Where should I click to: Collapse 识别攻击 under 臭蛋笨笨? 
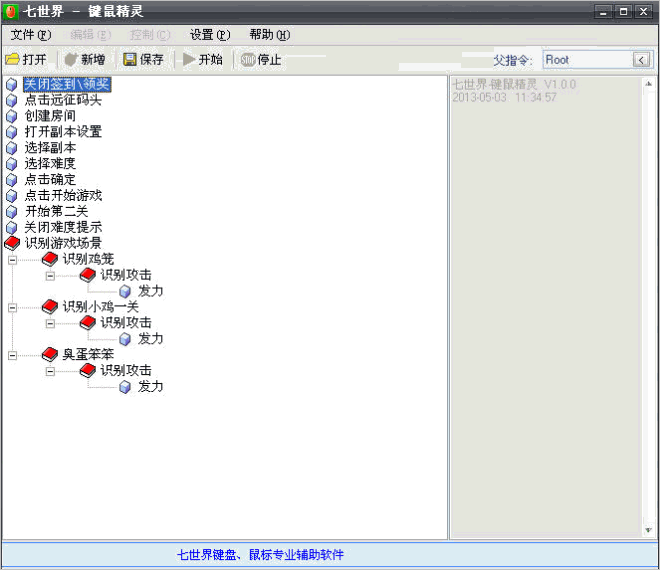[x=50, y=371]
